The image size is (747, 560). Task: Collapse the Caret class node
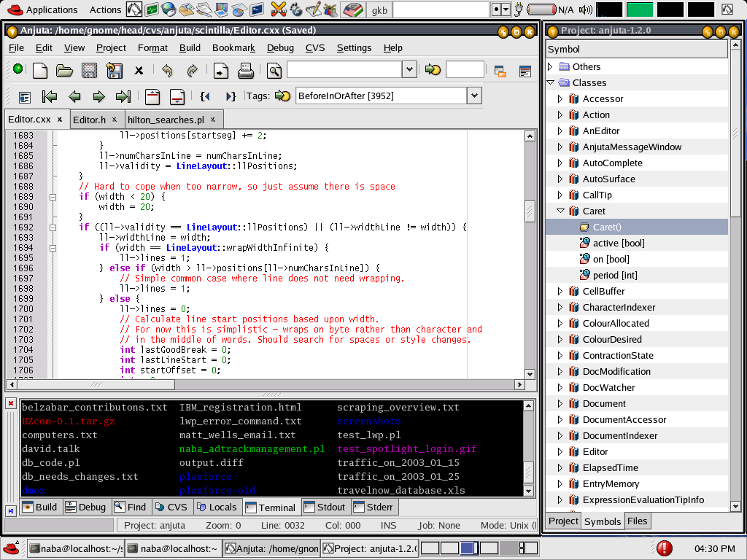point(560,211)
